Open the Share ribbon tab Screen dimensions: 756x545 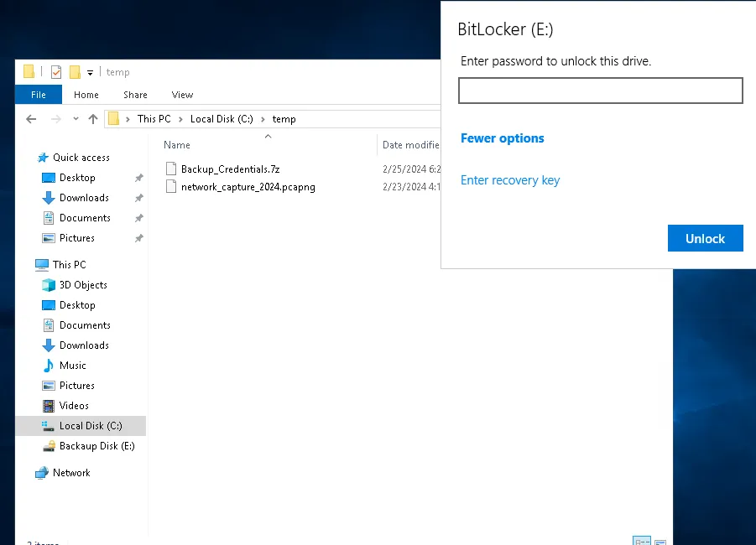tap(135, 95)
